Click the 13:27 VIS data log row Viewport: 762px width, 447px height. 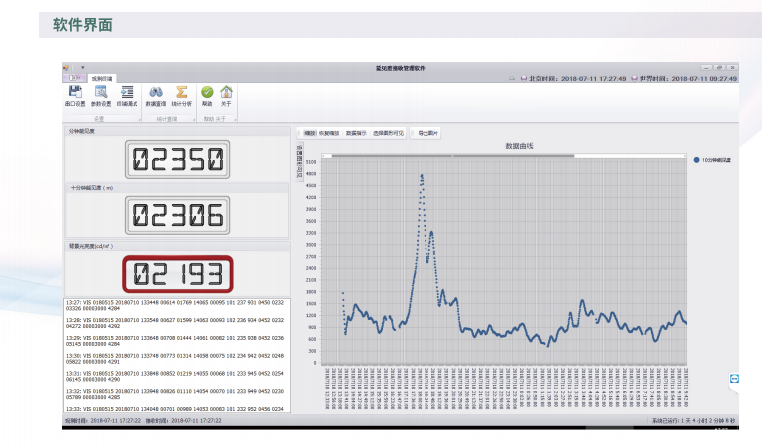(x=175, y=305)
